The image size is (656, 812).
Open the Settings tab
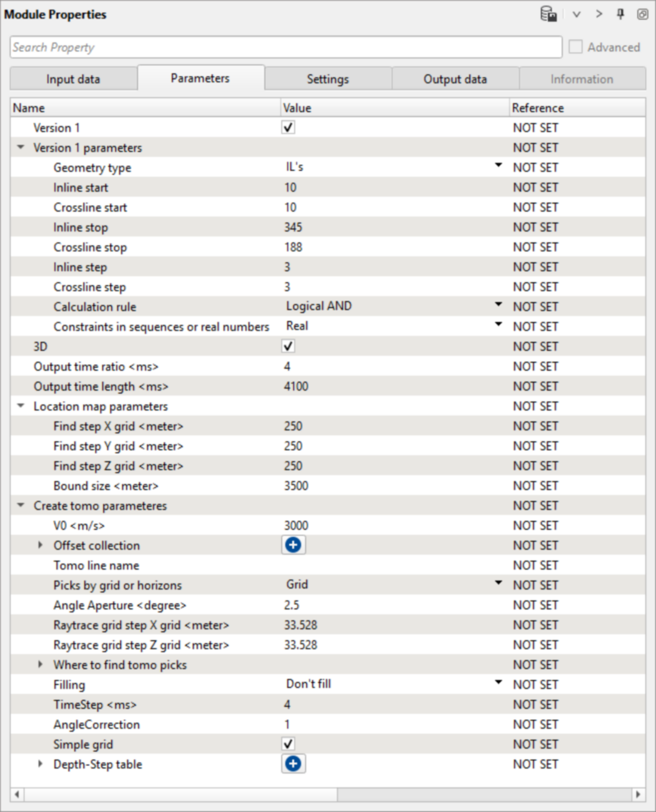[328, 79]
